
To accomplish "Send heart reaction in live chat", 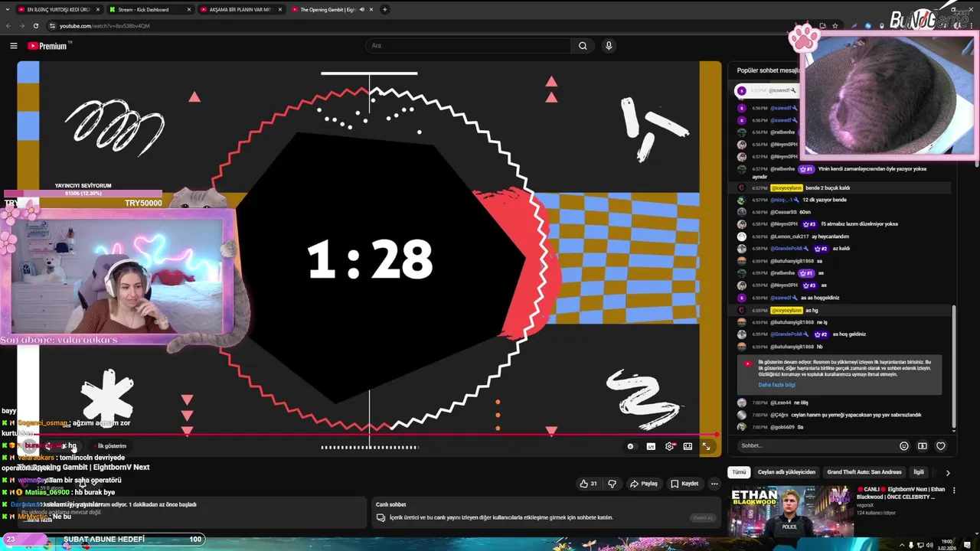I will 941,446.
